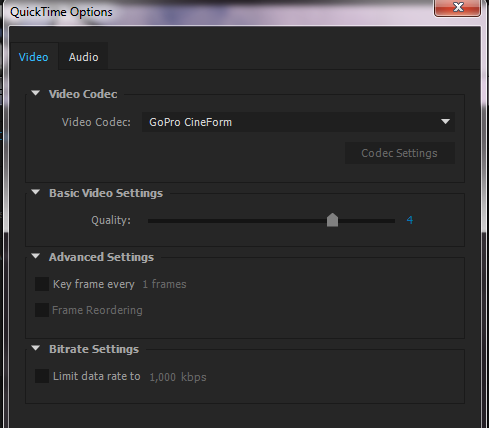This screenshot has width=489, height=428.
Task: Click the Video Codec dropdown arrow
Action: click(445, 122)
